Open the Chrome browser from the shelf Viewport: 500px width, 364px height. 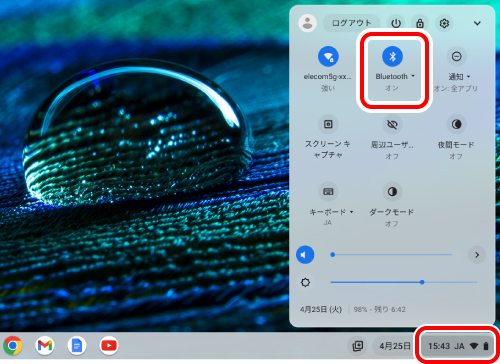13,345
